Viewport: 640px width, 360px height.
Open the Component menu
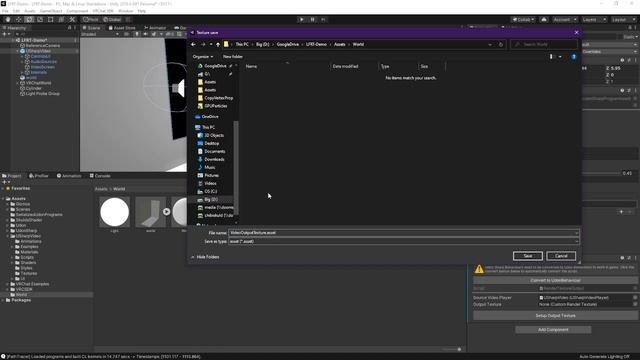(x=77, y=11)
